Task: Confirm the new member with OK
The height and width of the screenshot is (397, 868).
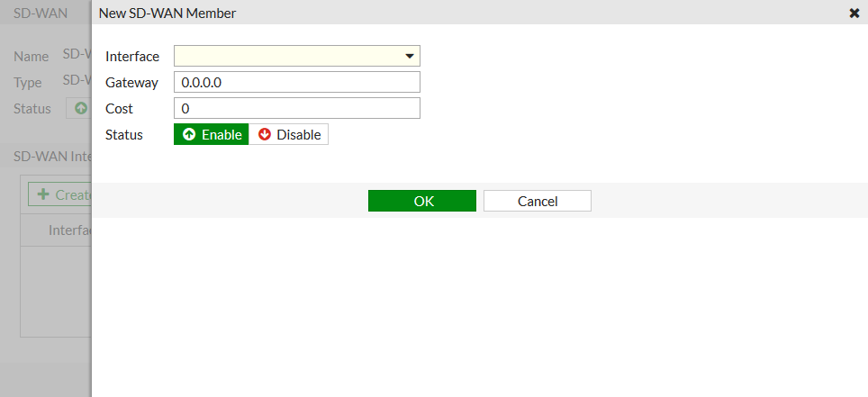Action: tap(422, 201)
